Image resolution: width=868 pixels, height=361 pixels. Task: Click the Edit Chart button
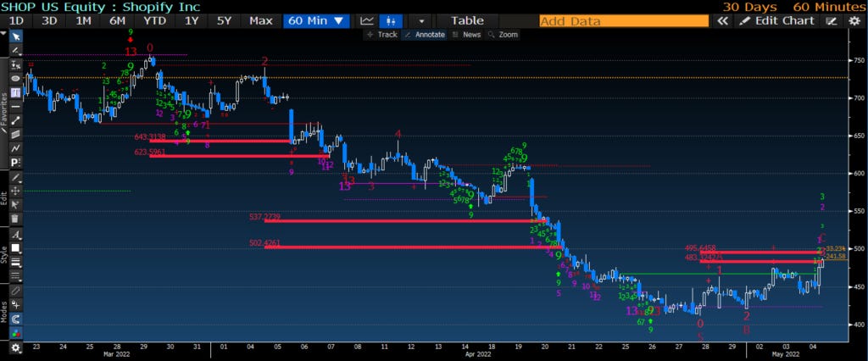pyautogui.click(x=777, y=21)
